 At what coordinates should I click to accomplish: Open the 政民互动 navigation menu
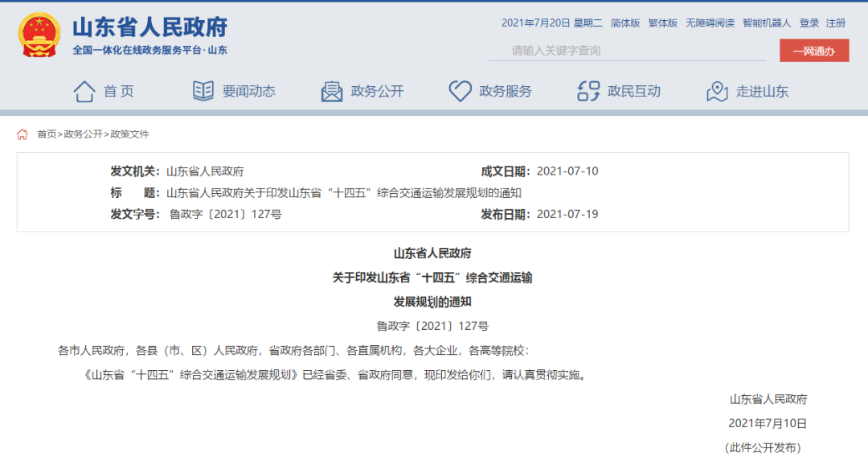coord(634,92)
